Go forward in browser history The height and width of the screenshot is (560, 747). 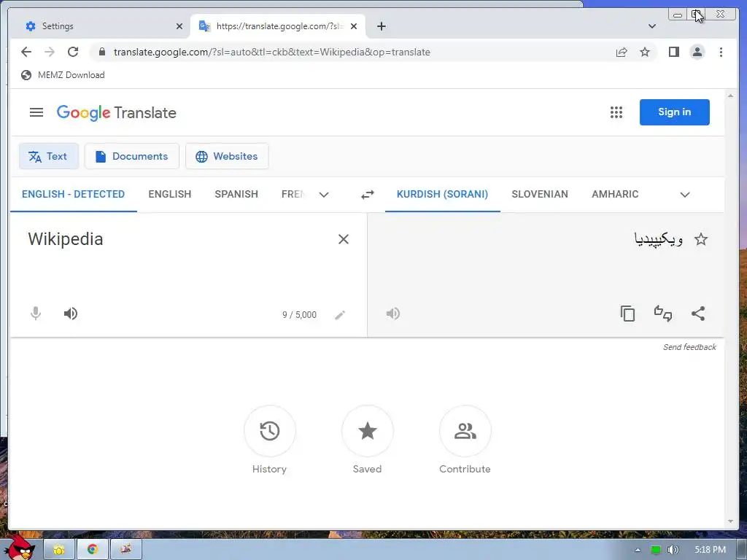[x=50, y=52]
